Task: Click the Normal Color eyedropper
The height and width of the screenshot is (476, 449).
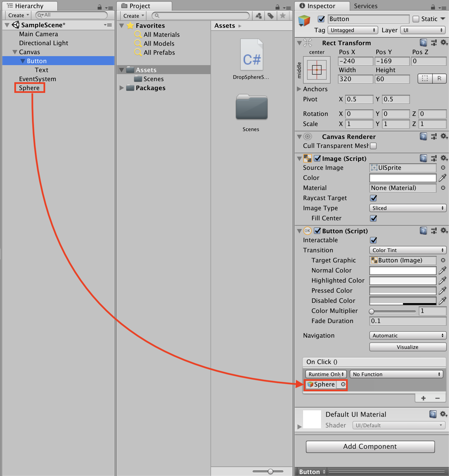Action: coord(442,270)
